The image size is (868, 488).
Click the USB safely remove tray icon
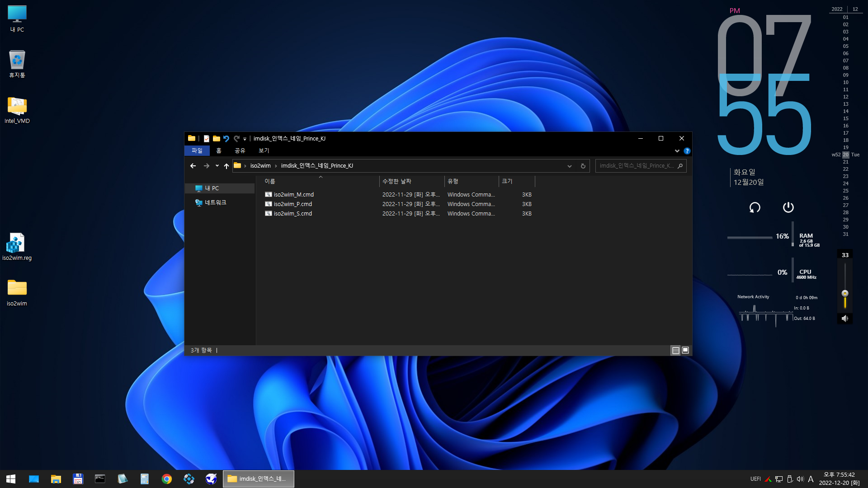pyautogui.click(x=790, y=479)
